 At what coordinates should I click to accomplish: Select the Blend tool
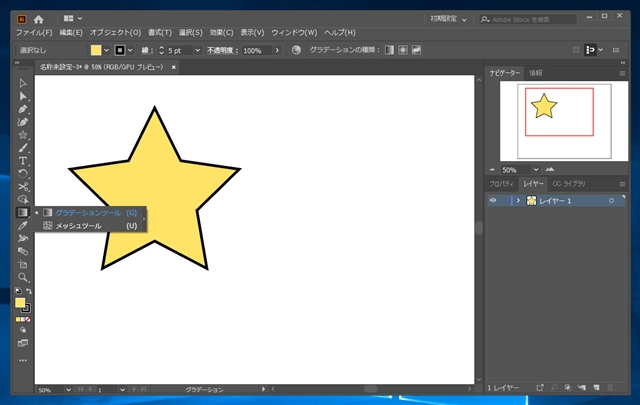point(23,251)
